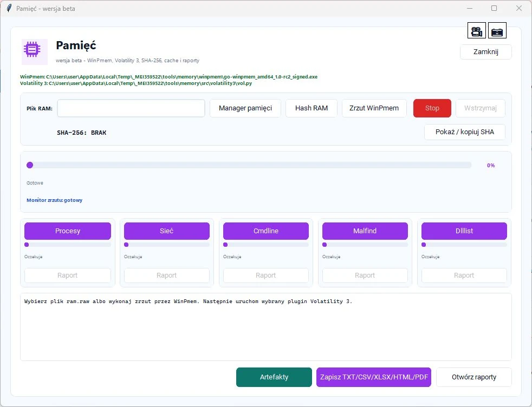This screenshot has height=407, width=532.
Task: Open the Raport under Cmdline
Action: [x=265, y=275]
